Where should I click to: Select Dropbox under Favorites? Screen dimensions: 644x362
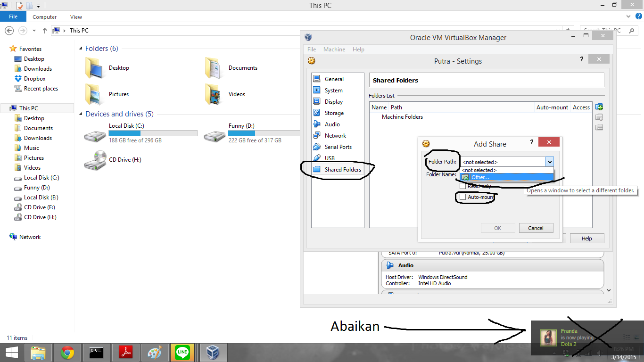click(35, 79)
